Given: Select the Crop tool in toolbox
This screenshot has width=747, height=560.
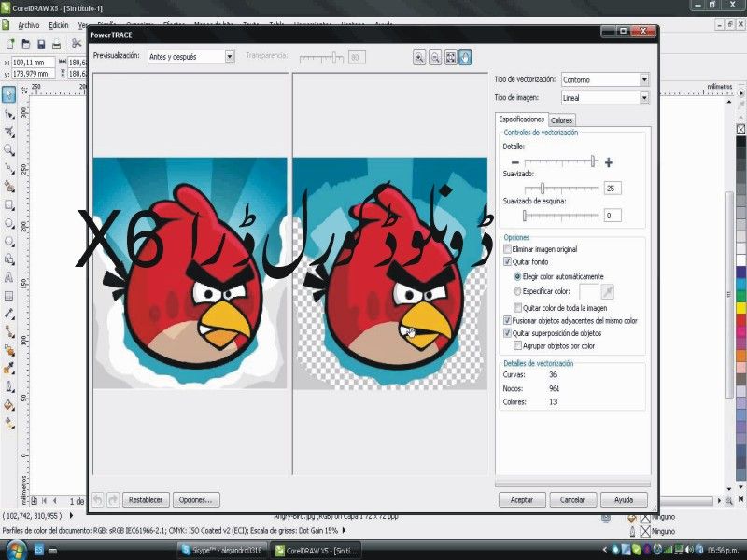Looking at the screenshot, I should click(9, 131).
